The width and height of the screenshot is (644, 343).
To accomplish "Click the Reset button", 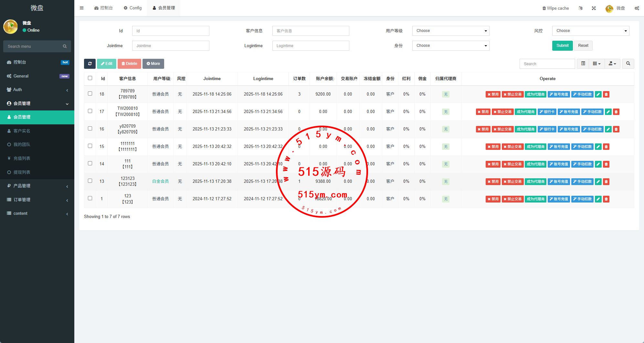I will 583,46.
